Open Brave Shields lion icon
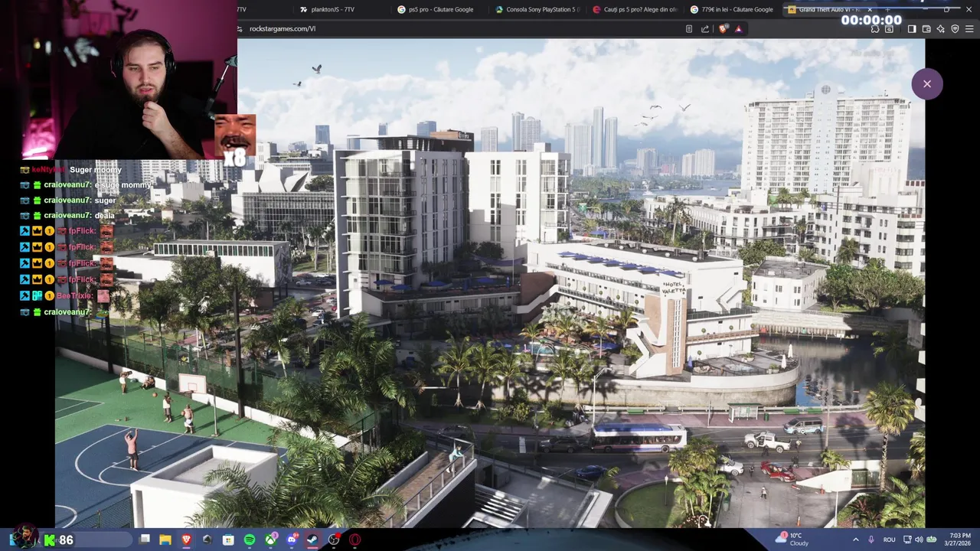Viewport: 980px width, 551px height. [724, 29]
